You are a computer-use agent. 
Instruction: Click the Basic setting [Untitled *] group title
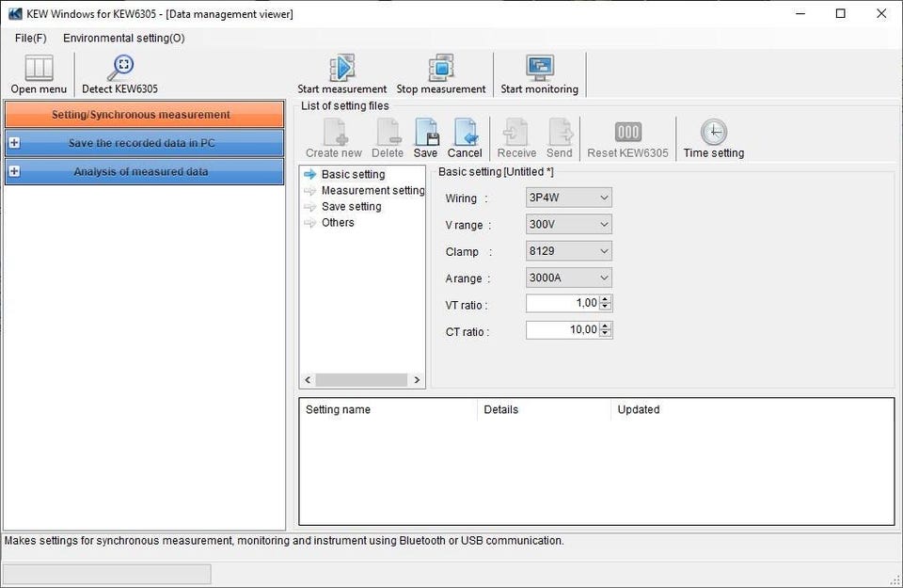[x=496, y=171]
